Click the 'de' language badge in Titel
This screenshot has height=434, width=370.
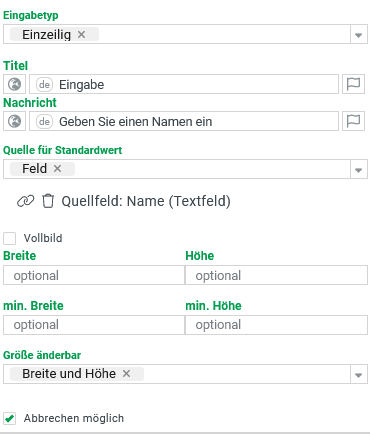44,84
